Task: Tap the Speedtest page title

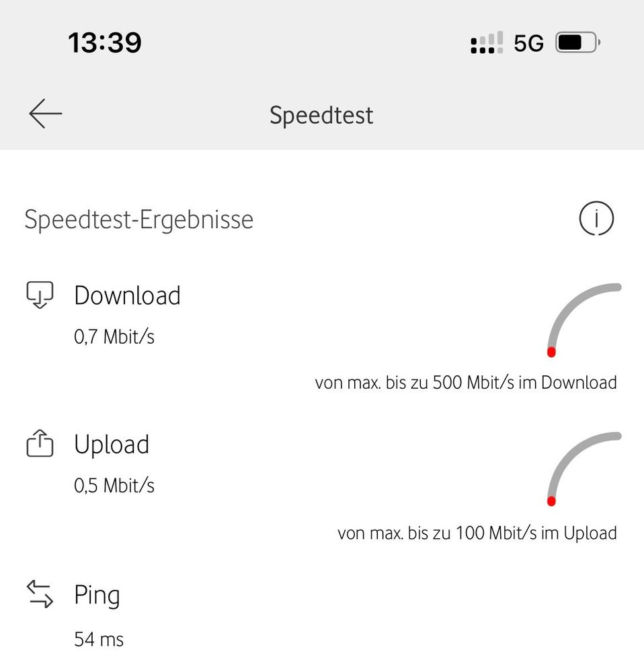Action: [321, 115]
